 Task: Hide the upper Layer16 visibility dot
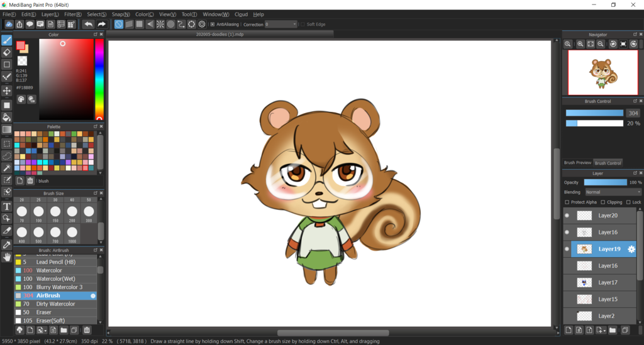coord(567,232)
